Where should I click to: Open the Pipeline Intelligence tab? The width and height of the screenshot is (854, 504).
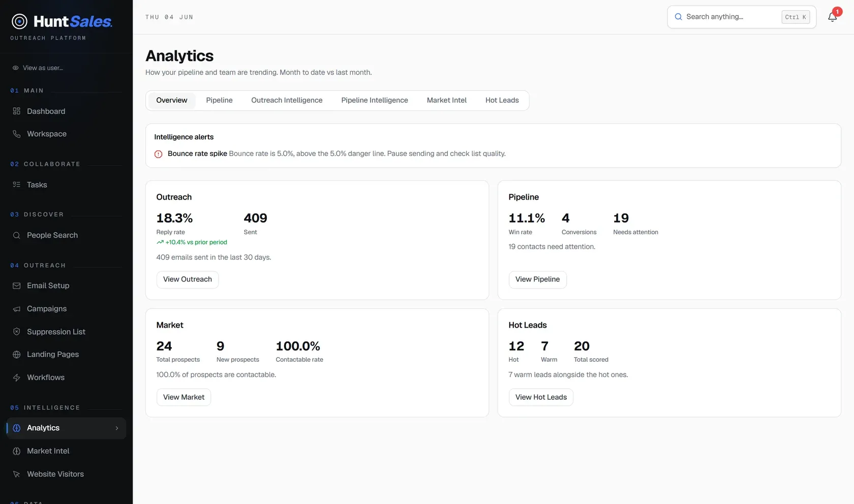click(375, 101)
